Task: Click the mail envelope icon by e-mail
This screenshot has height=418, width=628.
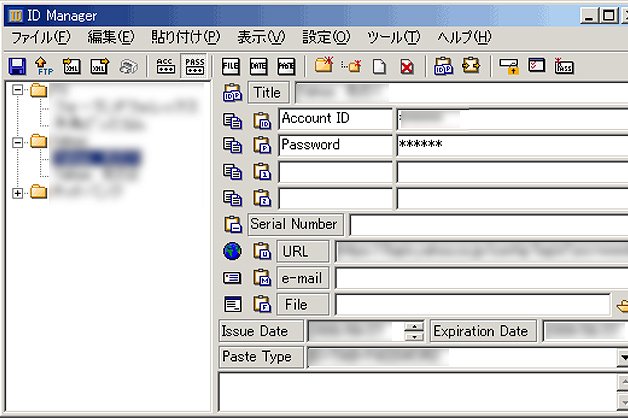Action: click(x=232, y=278)
